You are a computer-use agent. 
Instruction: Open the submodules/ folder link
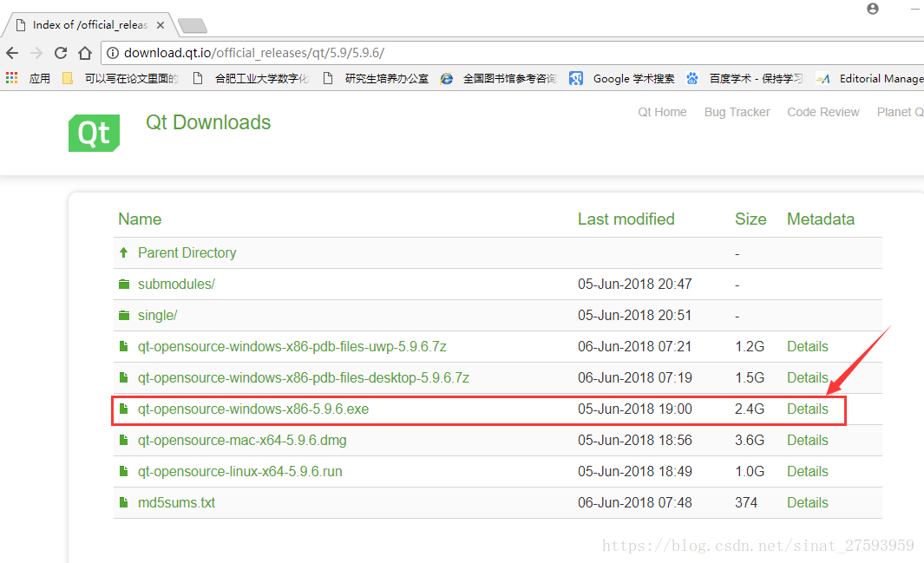176,284
